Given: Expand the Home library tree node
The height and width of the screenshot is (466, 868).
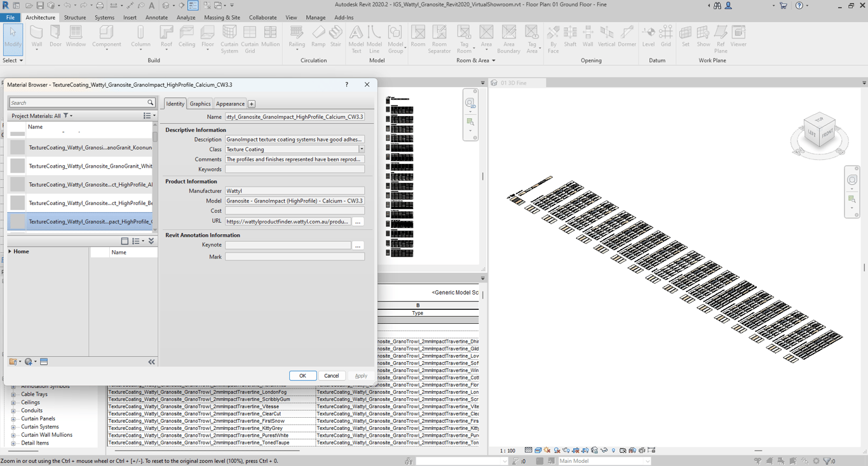Looking at the screenshot, I should (x=10, y=252).
